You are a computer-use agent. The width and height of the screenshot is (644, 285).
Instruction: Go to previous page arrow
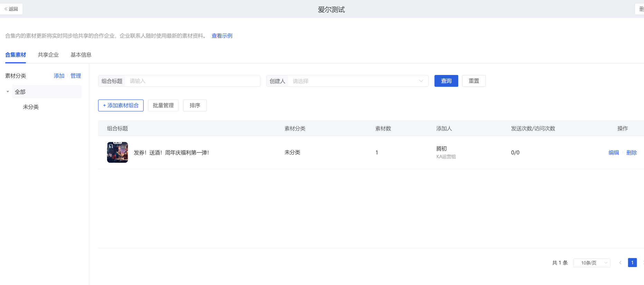[620, 263]
